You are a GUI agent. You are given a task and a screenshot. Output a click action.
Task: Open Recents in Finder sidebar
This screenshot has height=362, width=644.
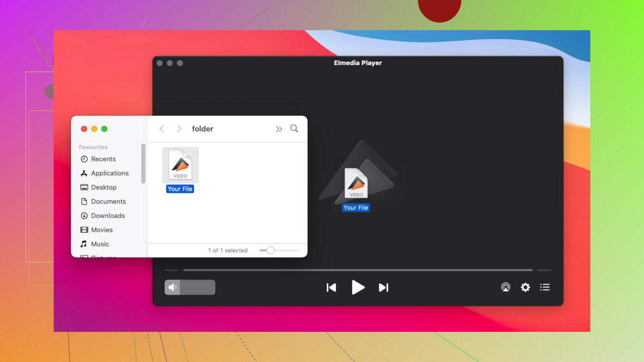pos(103,159)
